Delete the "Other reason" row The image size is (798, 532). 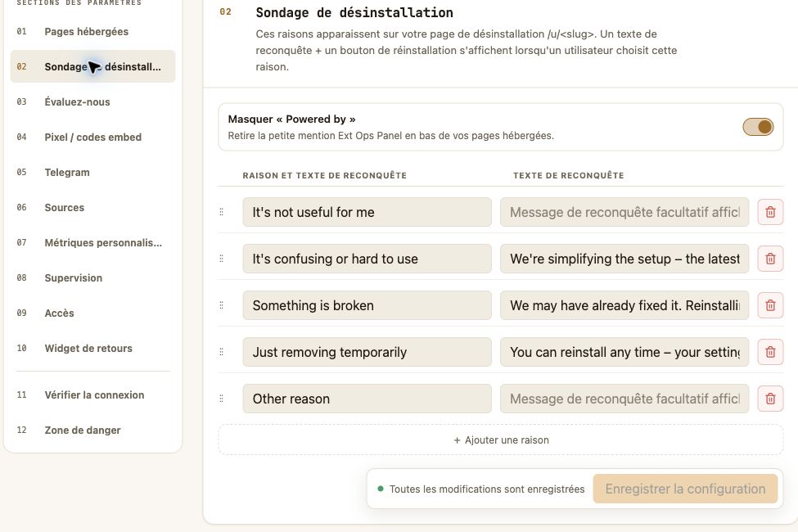click(x=770, y=399)
